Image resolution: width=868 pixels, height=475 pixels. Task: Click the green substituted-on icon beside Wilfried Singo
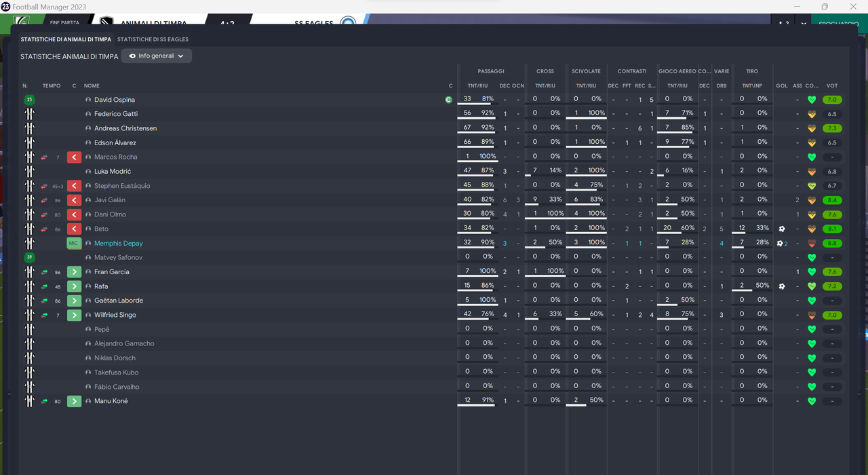pos(74,315)
